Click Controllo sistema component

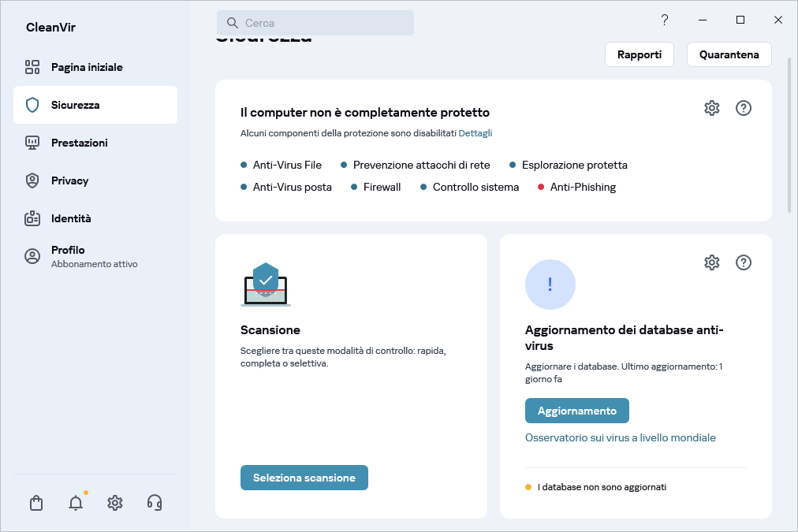(x=469, y=187)
